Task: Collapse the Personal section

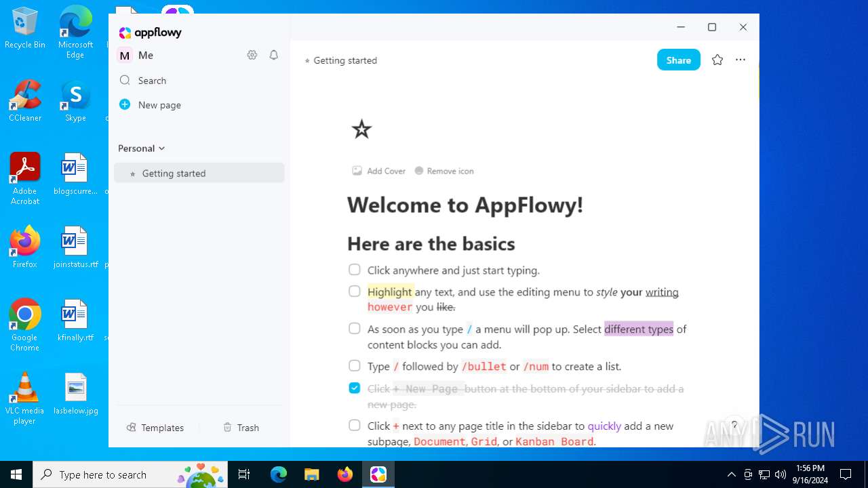Action: click(x=142, y=148)
